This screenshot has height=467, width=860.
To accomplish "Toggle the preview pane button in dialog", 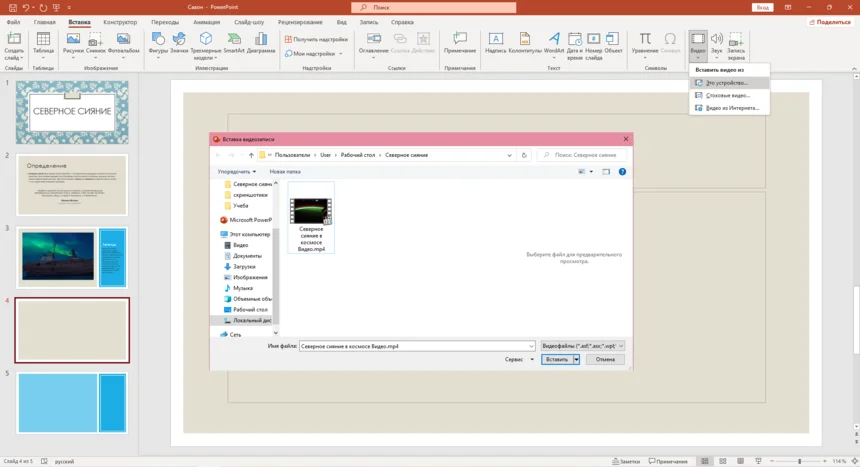I will [606, 172].
